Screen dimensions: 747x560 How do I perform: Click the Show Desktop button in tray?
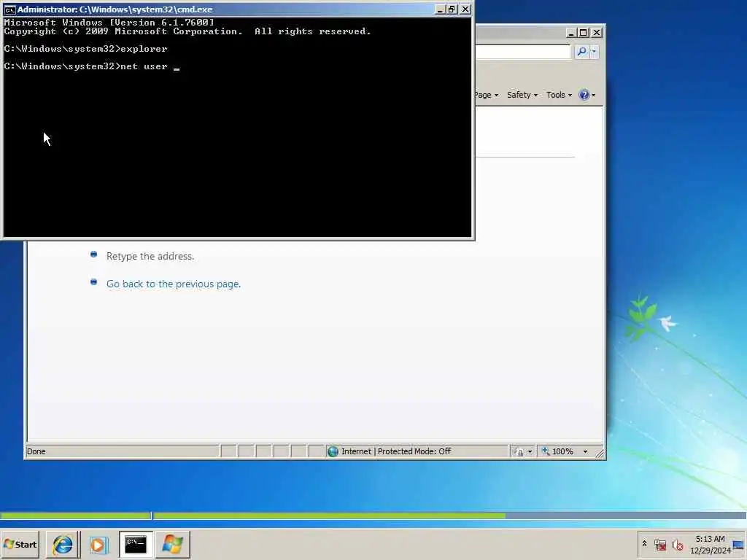pos(738,545)
